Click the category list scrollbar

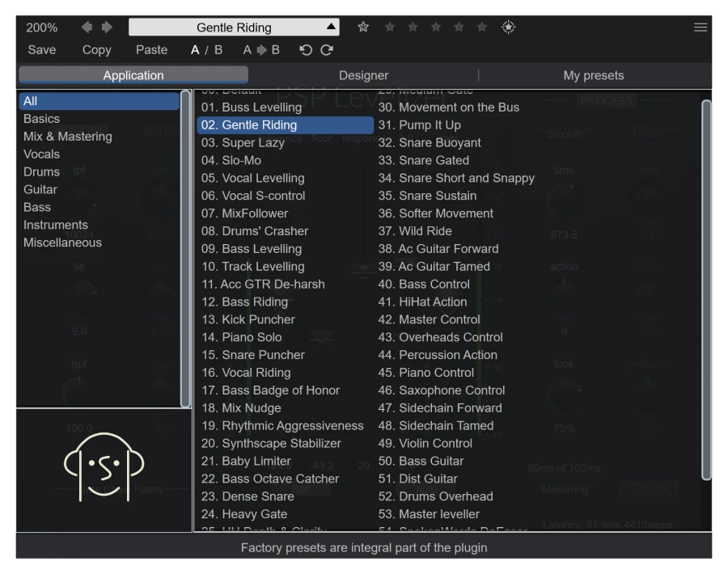pos(185,249)
